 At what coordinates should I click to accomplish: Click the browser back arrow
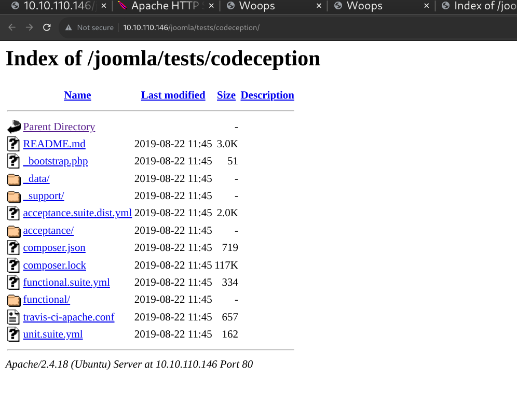(x=12, y=27)
